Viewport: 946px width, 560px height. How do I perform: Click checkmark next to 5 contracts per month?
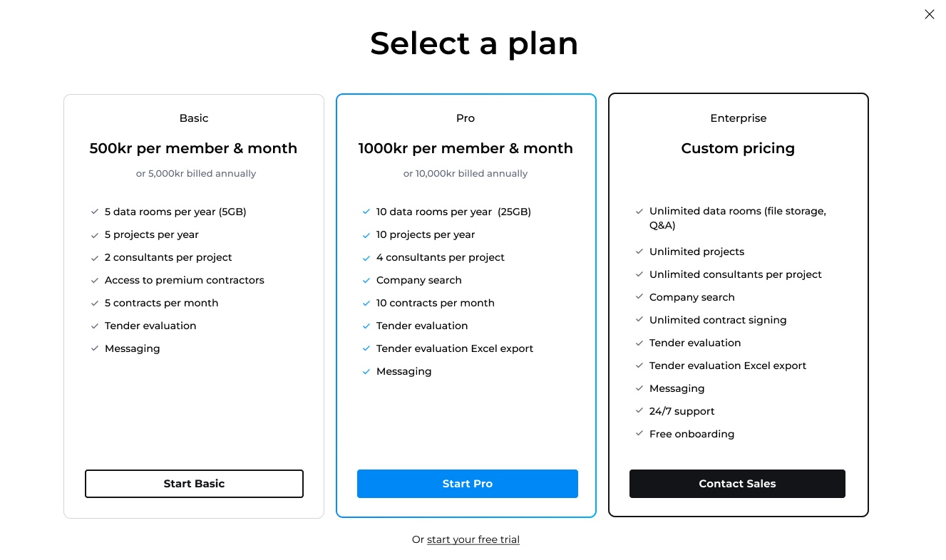(94, 303)
